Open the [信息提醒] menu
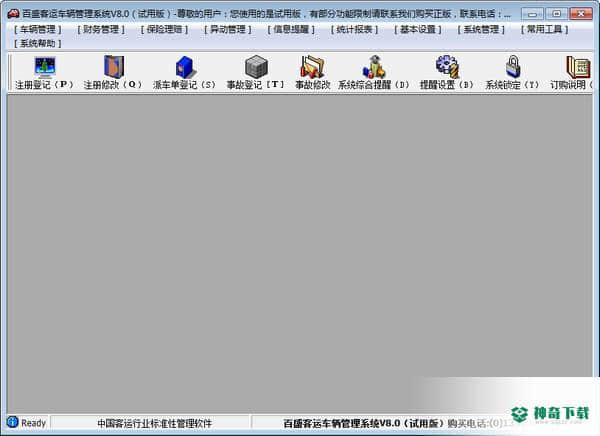600x436 pixels. tap(291, 29)
